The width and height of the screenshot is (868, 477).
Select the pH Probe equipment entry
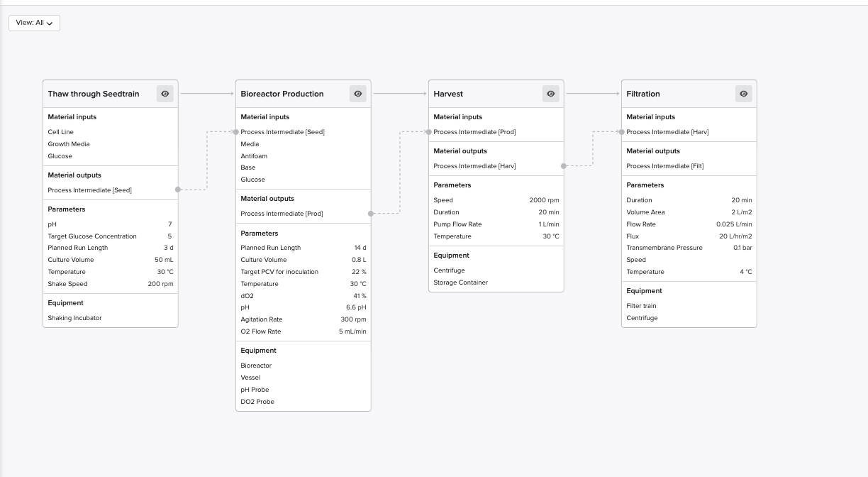255,389
